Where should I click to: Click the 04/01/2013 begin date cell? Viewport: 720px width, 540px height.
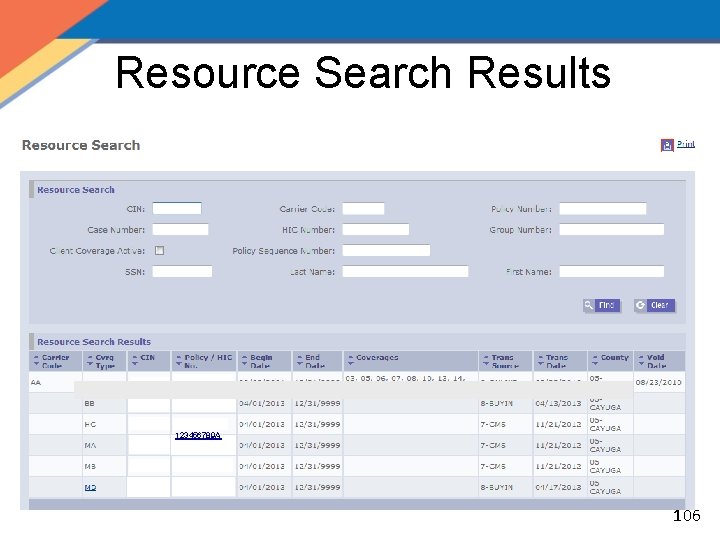[264, 403]
